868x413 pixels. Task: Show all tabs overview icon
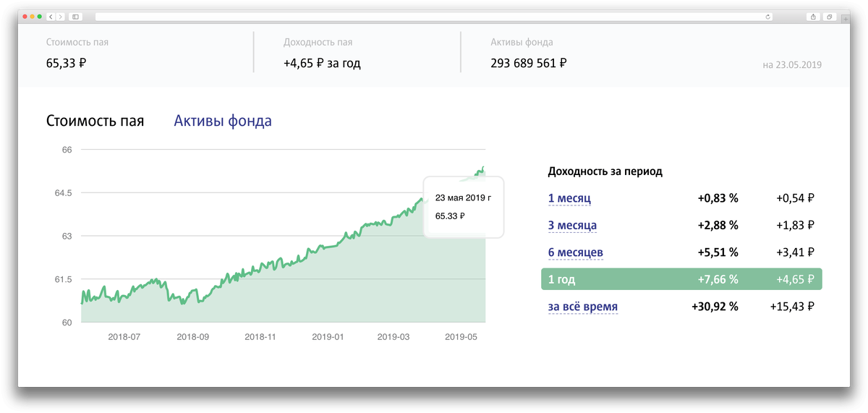[830, 16]
